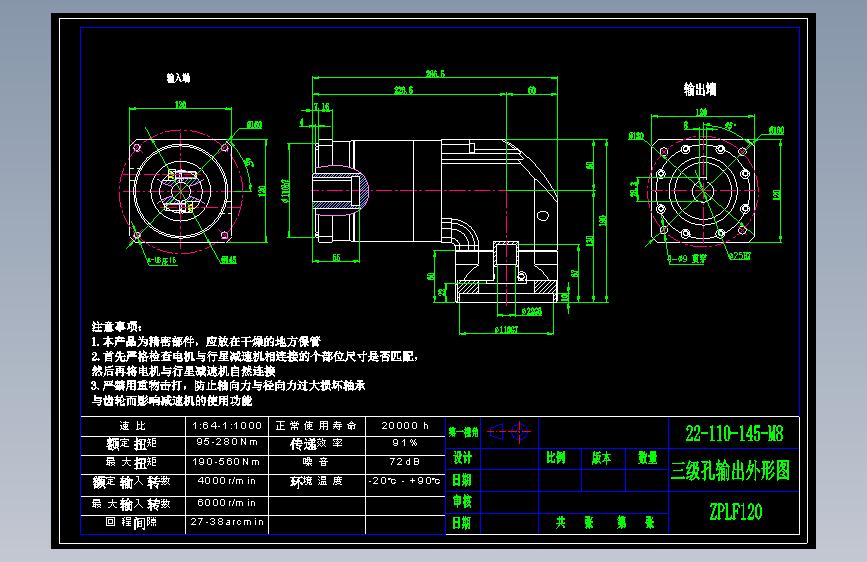This screenshot has height=562, width=867.
Task: Select the '输出端' view label
Action: click(x=700, y=89)
